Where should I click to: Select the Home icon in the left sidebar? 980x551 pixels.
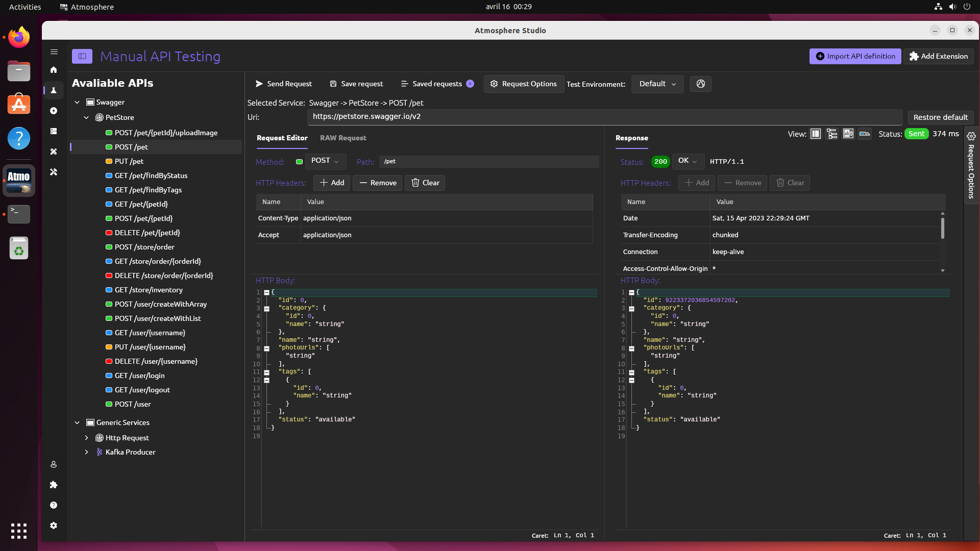pos(54,70)
